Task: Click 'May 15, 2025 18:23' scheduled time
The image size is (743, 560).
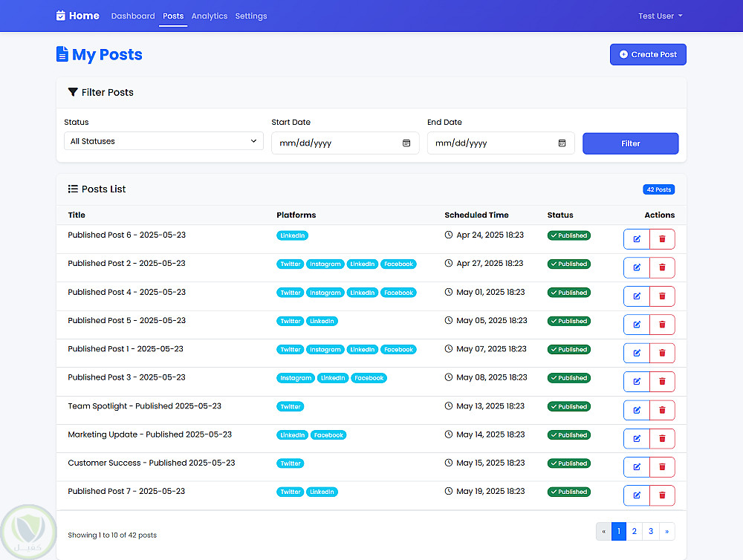Action: tap(490, 463)
